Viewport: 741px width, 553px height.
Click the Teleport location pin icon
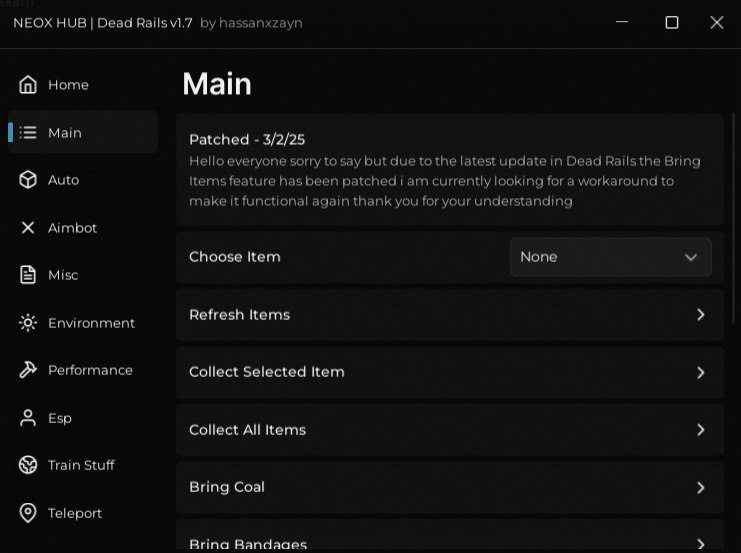[28, 513]
